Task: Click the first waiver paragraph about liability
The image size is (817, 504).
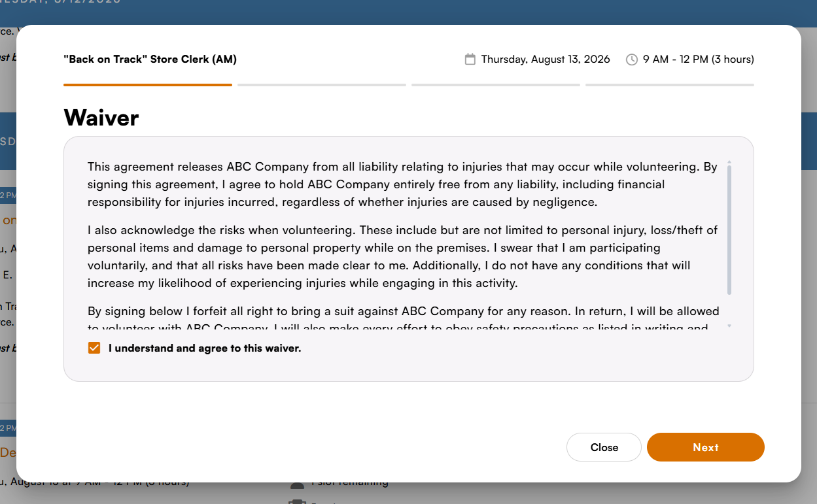Action: (x=402, y=184)
